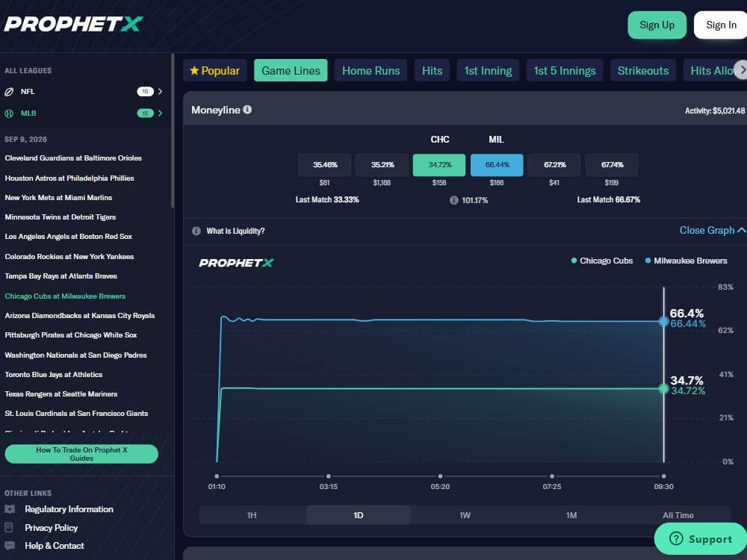
Task: Open the Support chat button
Action: point(701,538)
